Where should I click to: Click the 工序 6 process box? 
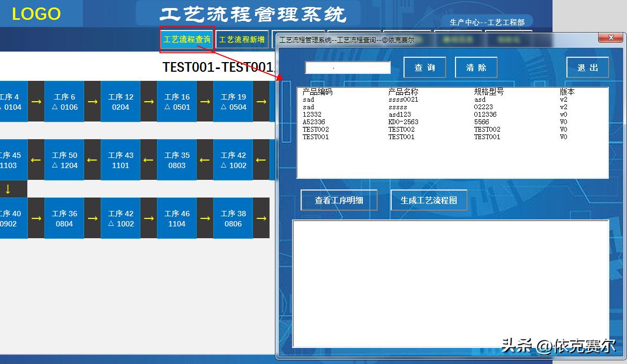(x=64, y=102)
